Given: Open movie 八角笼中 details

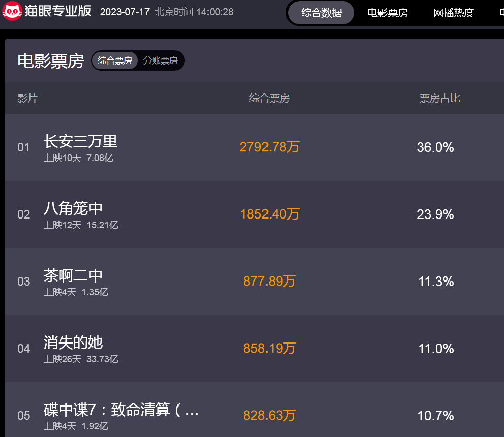Looking at the screenshot, I should [73, 208].
